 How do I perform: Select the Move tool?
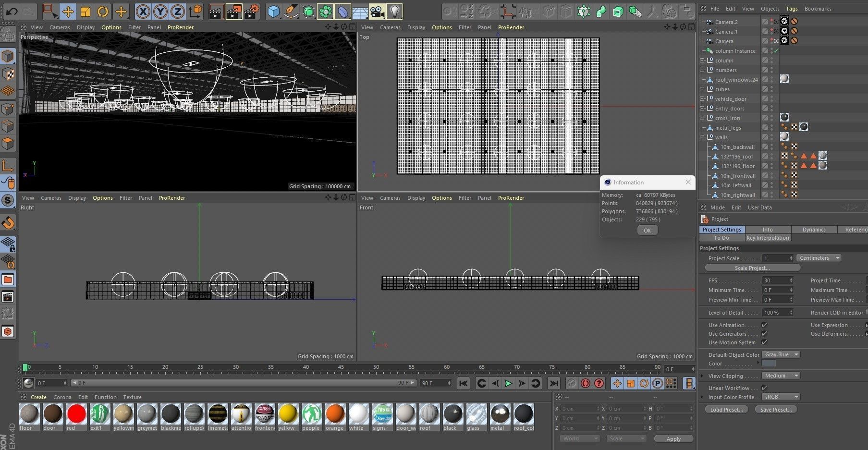(68, 12)
